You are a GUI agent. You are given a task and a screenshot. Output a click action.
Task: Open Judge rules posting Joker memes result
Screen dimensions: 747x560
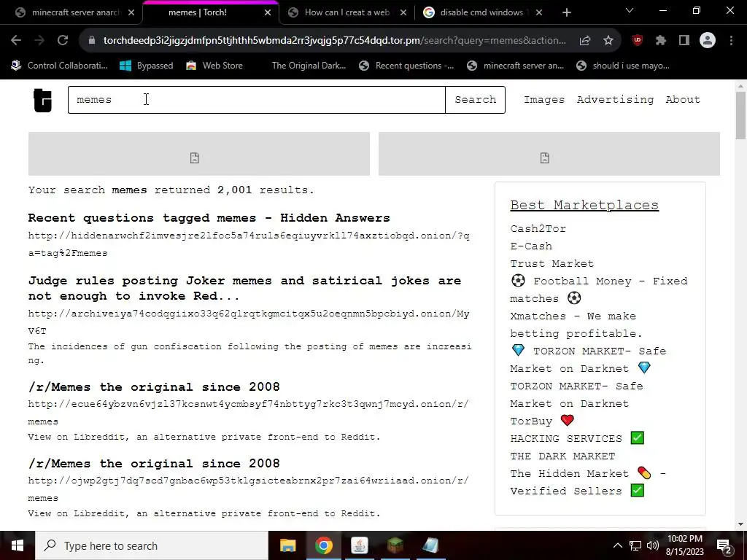tap(244, 288)
